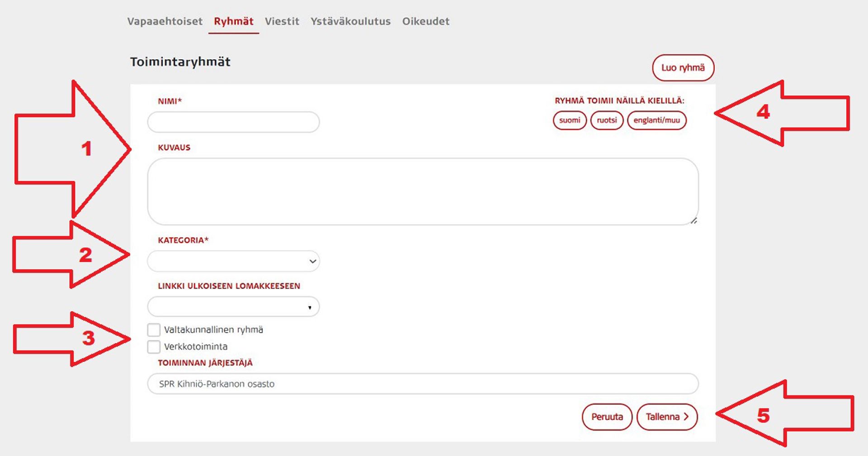The width and height of the screenshot is (868, 456).
Task: Open the Linkki ulkoiseen lomakkeeseen dropdown
Action: click(x=233, y=307)
